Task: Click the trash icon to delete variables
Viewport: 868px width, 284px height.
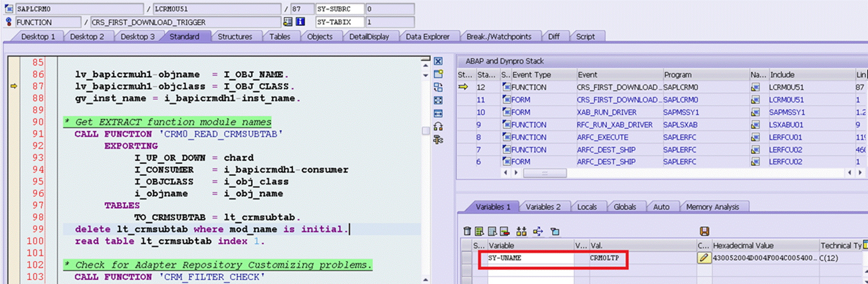Action: 467,231
